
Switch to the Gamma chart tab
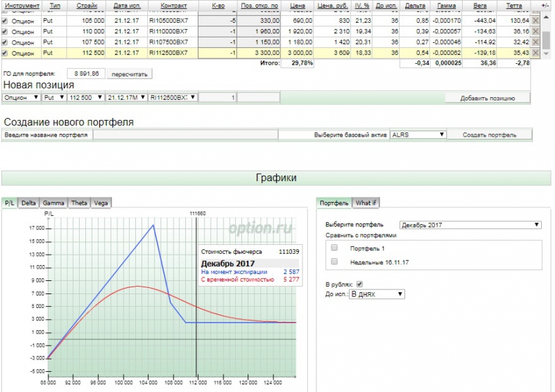53,203
